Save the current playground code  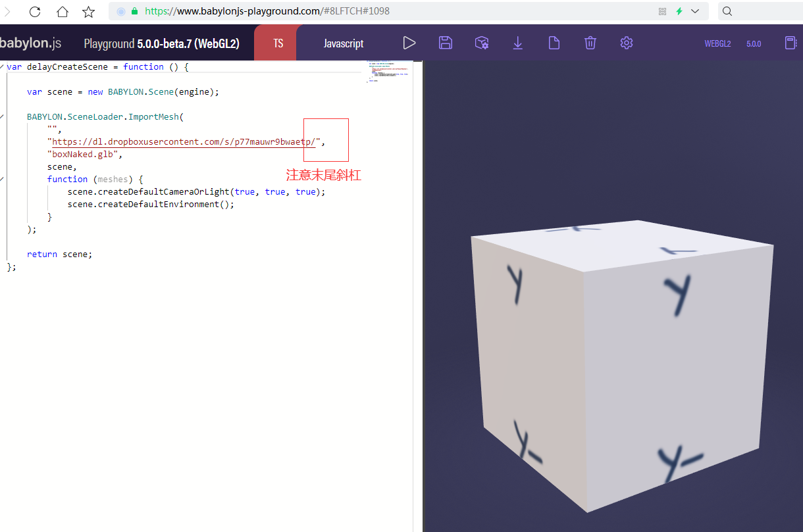(445, 42)
